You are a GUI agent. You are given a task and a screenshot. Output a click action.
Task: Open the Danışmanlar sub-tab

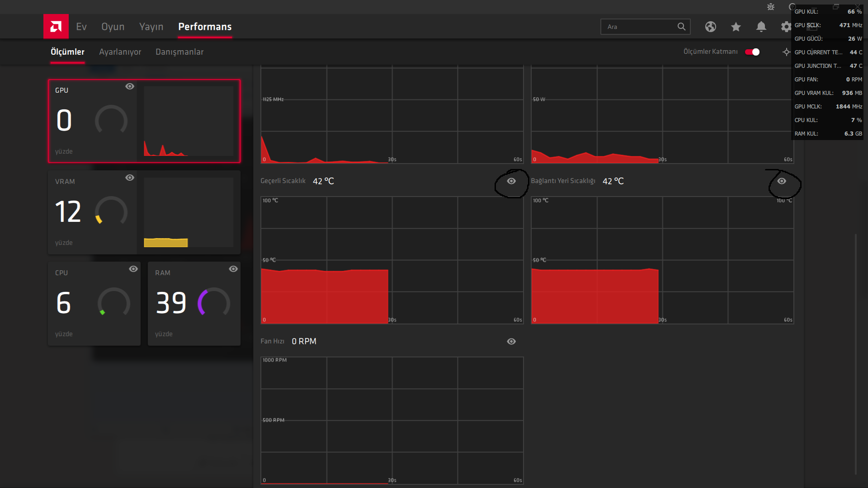(179, 52)
